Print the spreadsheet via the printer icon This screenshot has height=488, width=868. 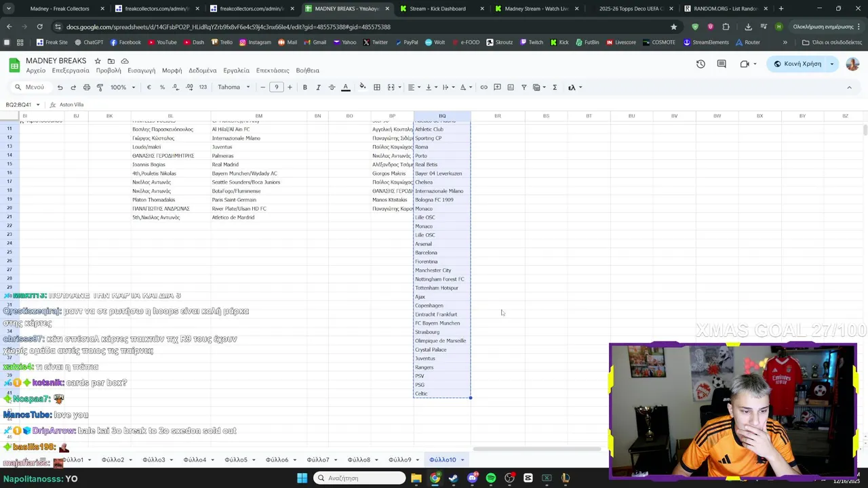(x=87, y=87)
